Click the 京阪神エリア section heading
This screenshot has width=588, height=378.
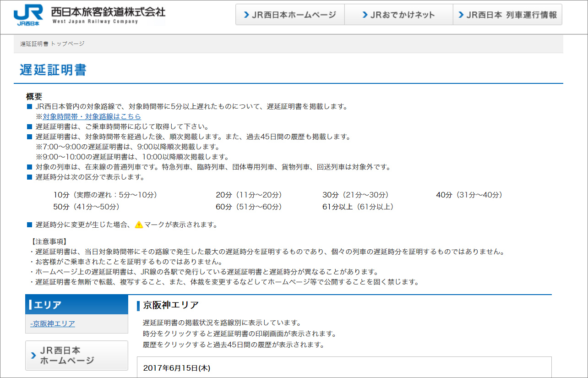171,305
